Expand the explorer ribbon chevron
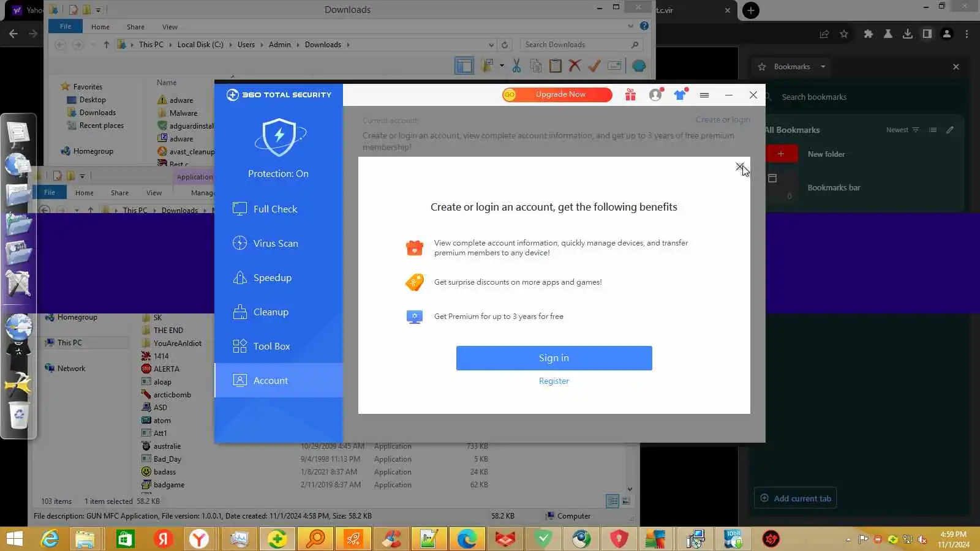The image size is (980, 551). (630, 26)
